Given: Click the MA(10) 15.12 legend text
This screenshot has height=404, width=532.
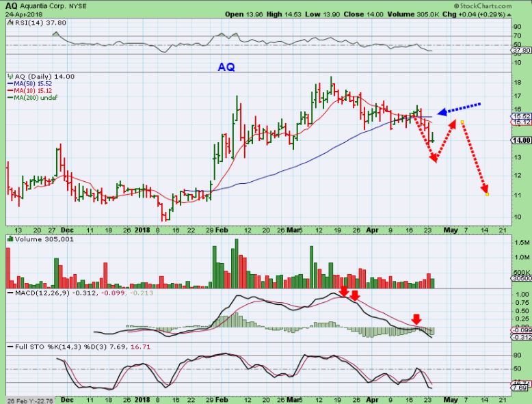Looking at the screenshot, I should tap(33, 90).
